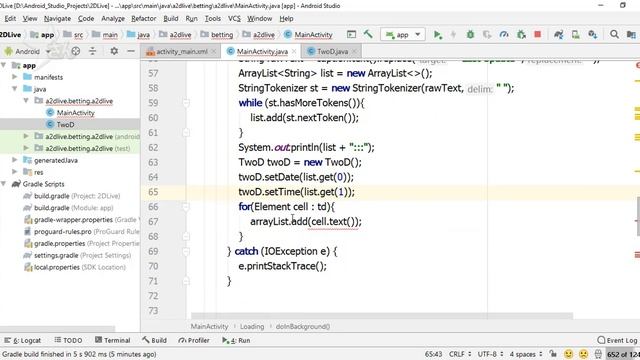640x360 pixels.
Task: Run the app with the green play button
Action: (438, 35)
